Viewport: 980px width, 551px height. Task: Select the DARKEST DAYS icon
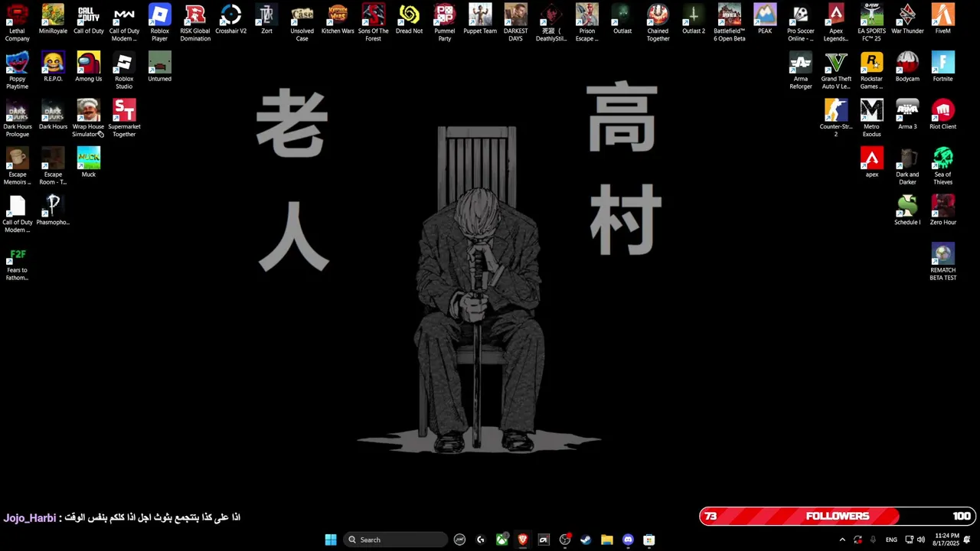[x=515, y=23]
